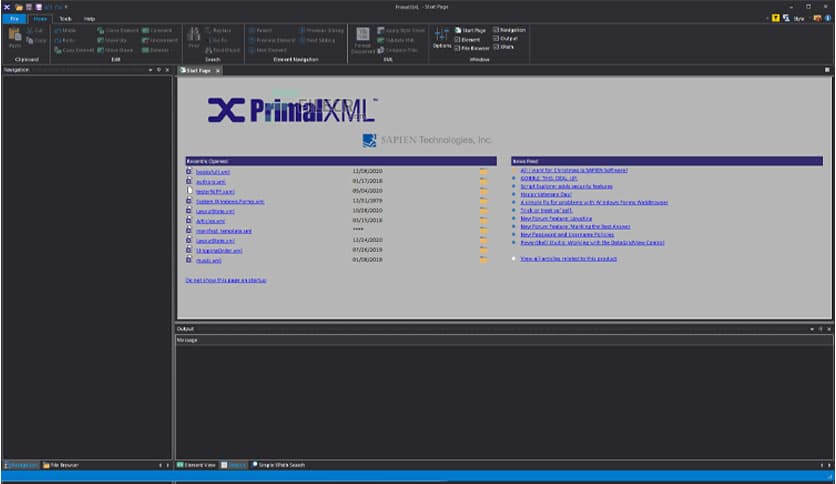
Task: Click the Cut icon in the ribbon
Action: [x=30, y=31]
